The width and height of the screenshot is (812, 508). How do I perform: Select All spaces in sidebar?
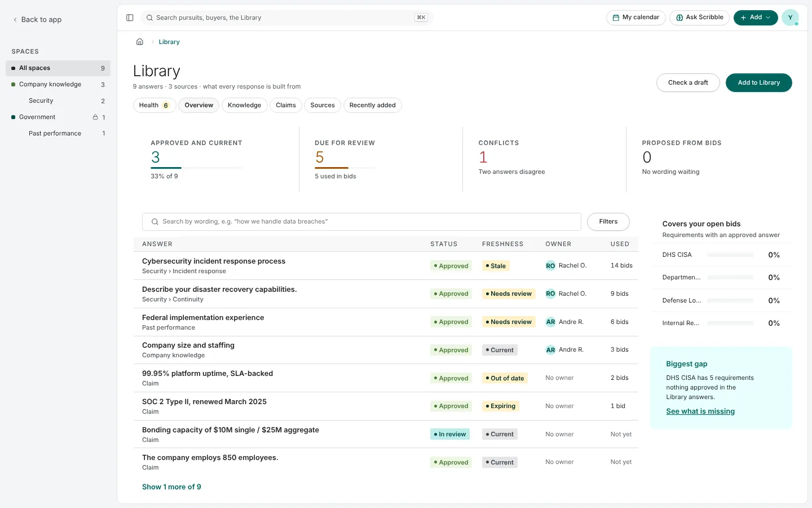coord(58,68)
